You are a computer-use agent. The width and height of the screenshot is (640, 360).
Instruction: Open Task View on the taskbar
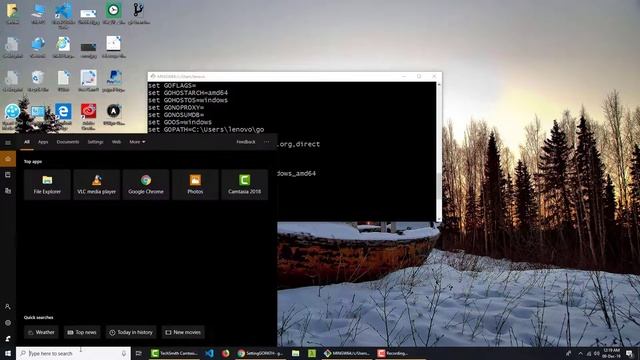pos(138,353)
